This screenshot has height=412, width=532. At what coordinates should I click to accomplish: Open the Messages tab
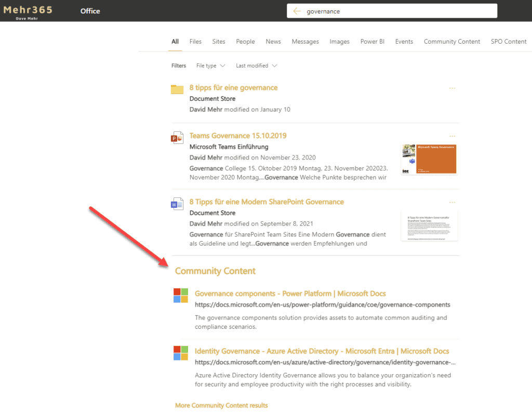[305, 42]
